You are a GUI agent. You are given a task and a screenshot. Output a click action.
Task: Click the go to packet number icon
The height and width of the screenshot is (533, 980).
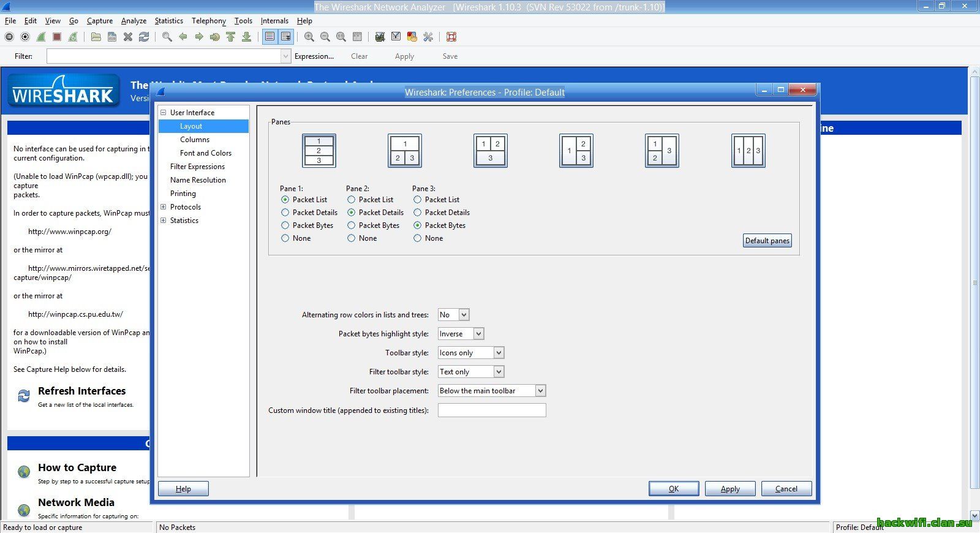click(x=214, y=37)
